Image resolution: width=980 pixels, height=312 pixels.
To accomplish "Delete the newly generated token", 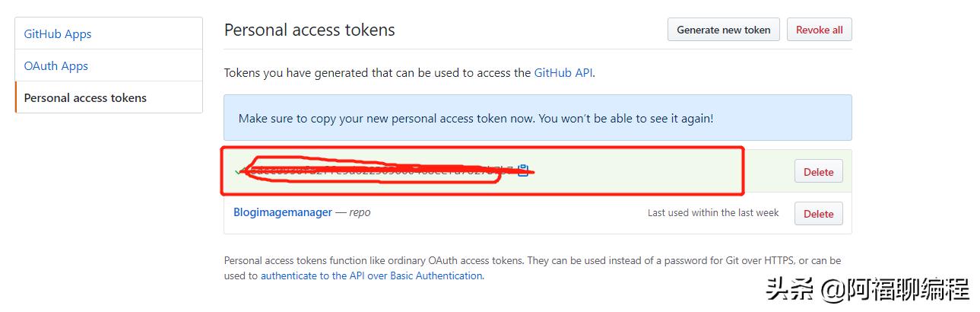I will [818, 172].
